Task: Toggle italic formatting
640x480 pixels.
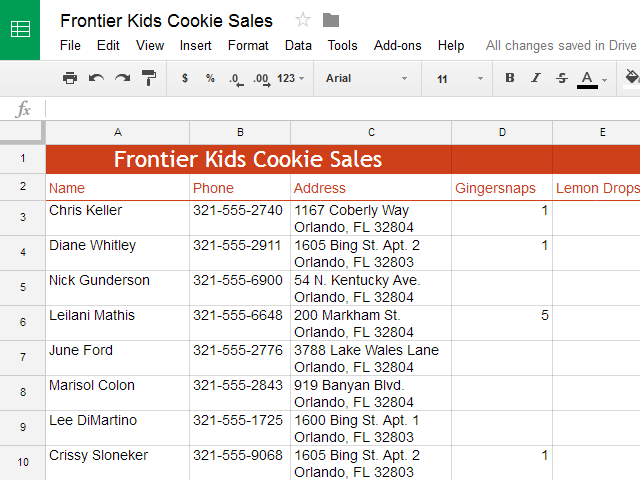Action: point(536,78)
